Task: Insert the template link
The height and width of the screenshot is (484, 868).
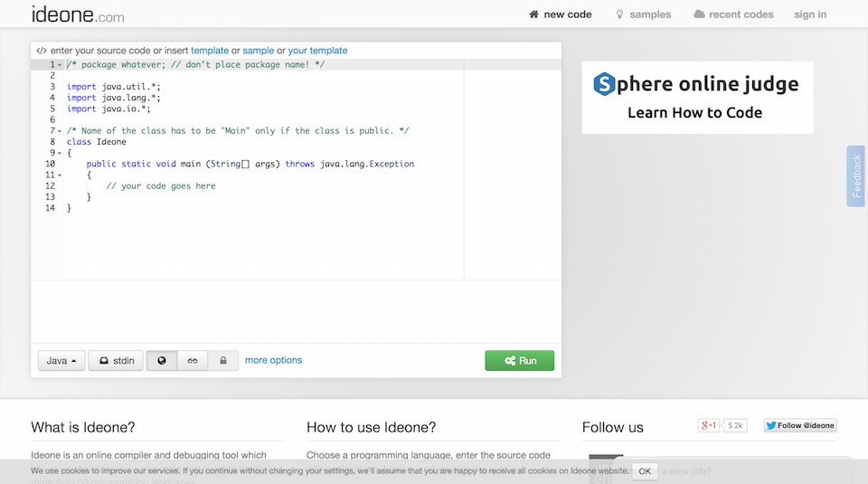Action: (210, 51)
